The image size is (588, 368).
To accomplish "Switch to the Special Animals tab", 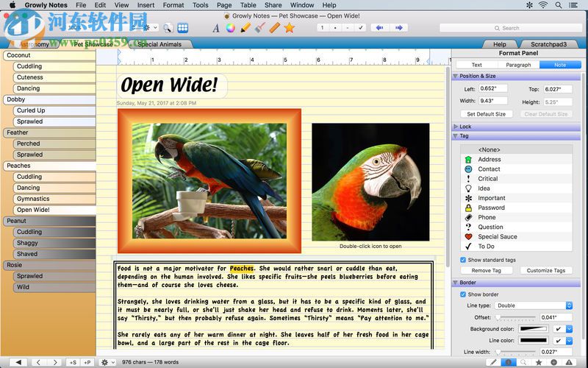I will pos(159,44).
